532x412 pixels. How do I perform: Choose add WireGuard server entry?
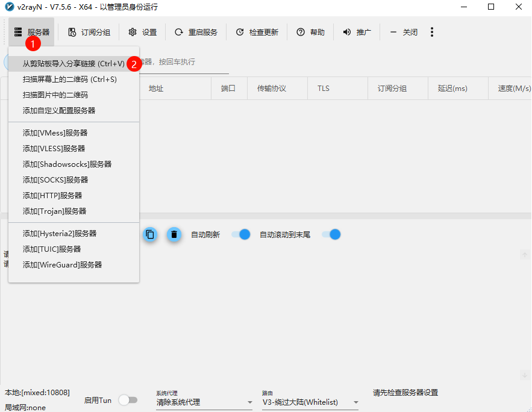pyautogui.click(x=62, y=264)
